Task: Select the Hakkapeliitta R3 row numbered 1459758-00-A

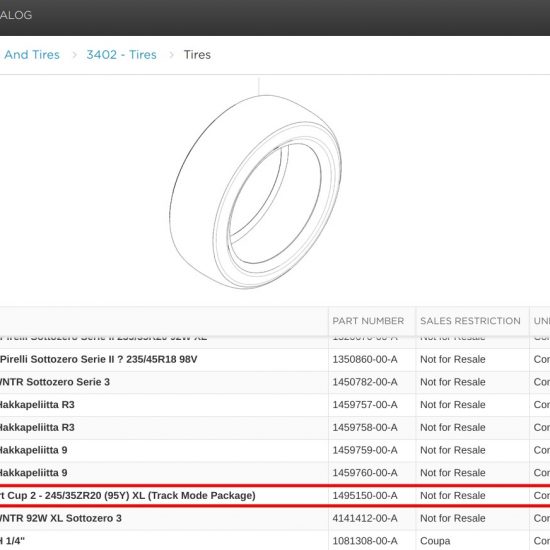Action: [x=275, y=428]
